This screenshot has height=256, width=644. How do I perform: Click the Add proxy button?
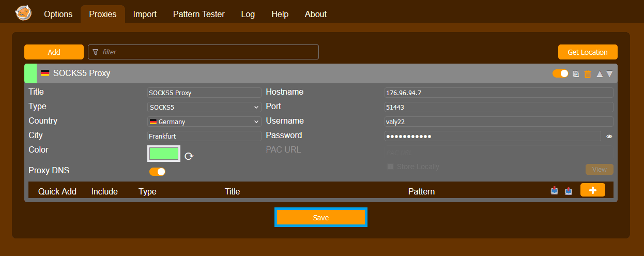tap(54, 52)
